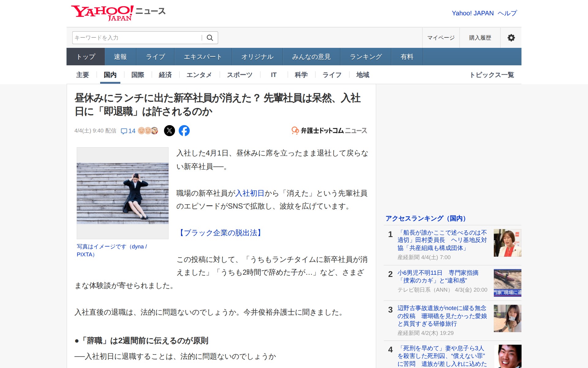The width and height of the screenshot is (588, 368).
Task: Switch to the ランキング tab
Action: [365, 56]
